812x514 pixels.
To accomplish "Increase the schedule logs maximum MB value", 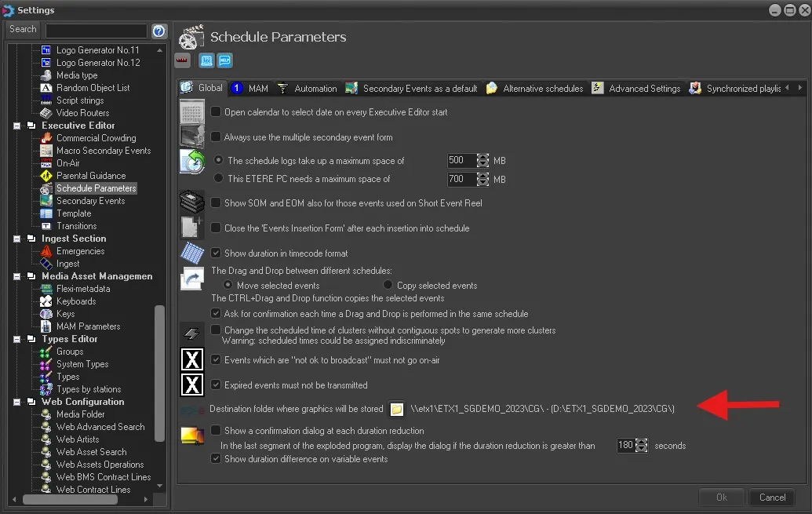I will click(482, 157).
